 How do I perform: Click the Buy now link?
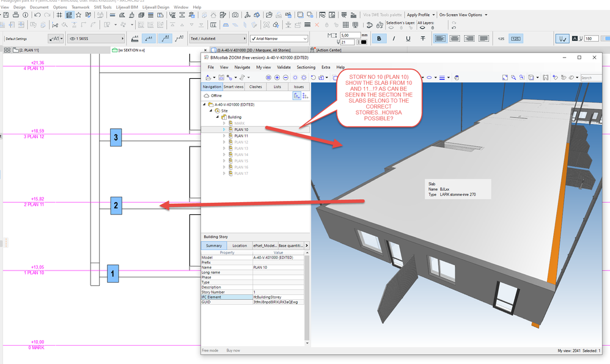point(234,351)
